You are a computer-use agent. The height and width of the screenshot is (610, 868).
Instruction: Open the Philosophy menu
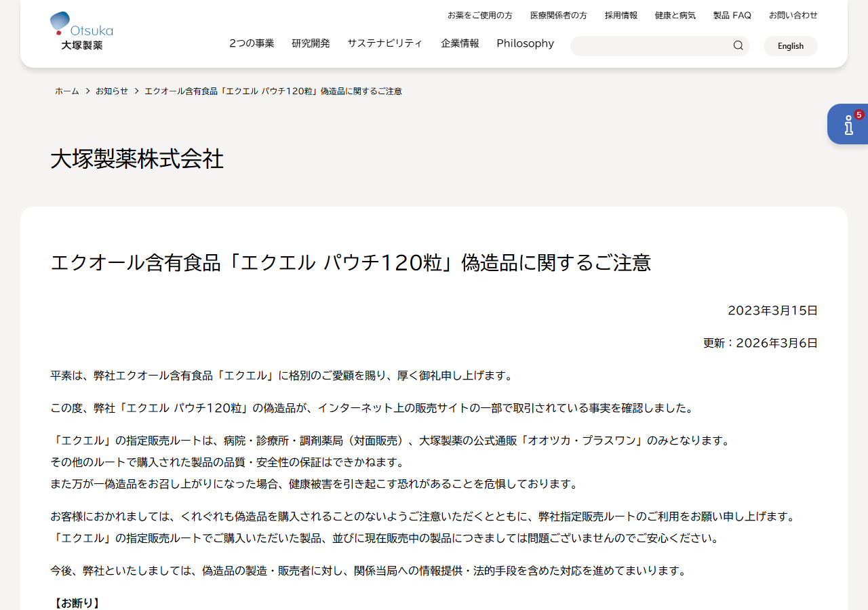tap(526, 43)
